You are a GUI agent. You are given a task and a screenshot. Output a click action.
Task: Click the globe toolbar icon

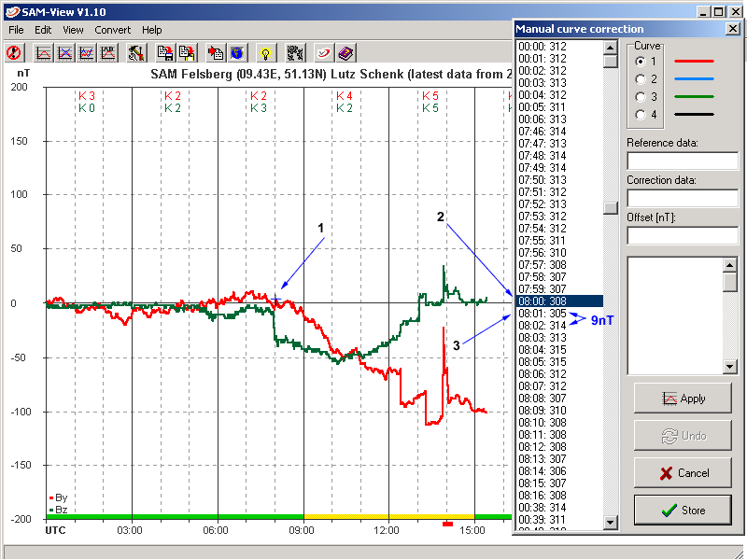click(237, 53)
